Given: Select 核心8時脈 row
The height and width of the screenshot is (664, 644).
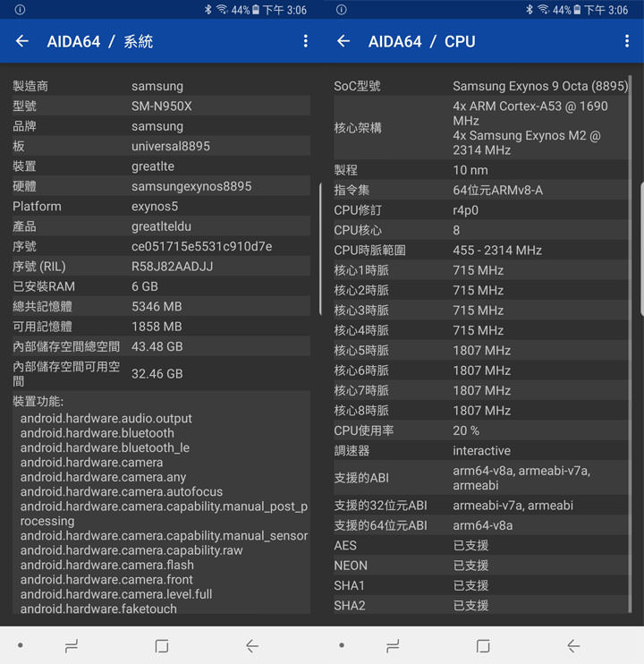Looking at the screenshot, I should [x=480, y=411].
